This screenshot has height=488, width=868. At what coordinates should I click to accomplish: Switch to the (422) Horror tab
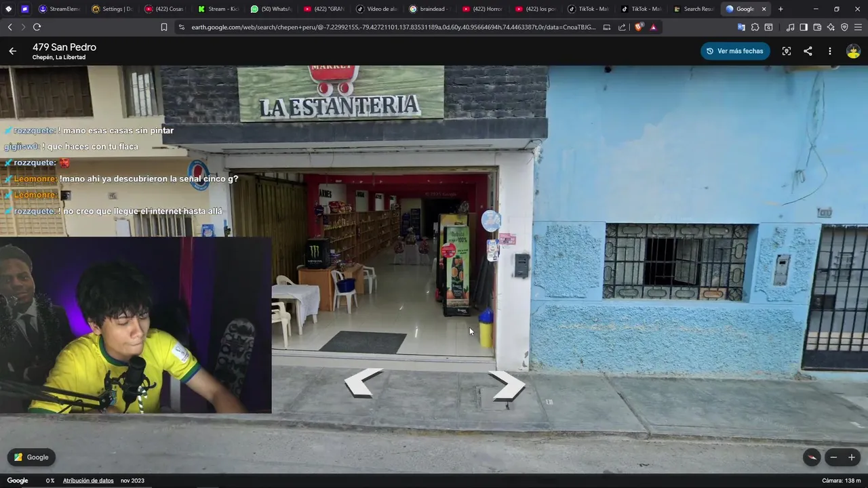click(483, 9)
